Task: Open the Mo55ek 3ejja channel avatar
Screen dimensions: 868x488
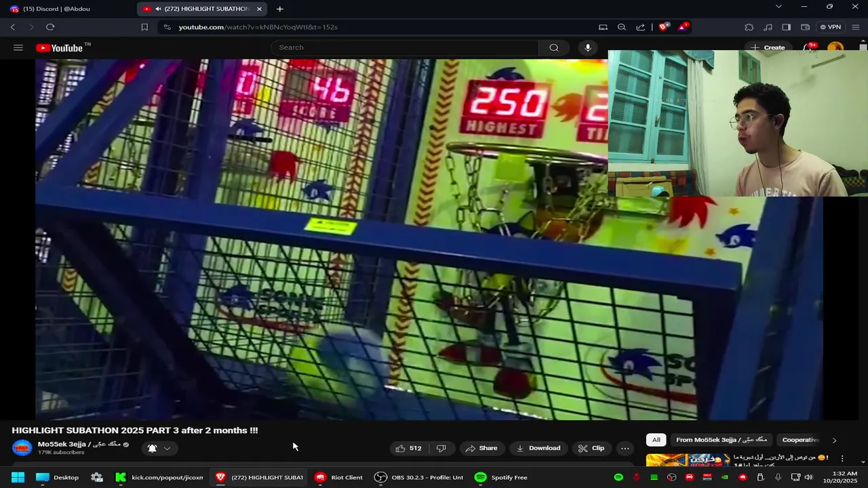Action: coord(22,448)
